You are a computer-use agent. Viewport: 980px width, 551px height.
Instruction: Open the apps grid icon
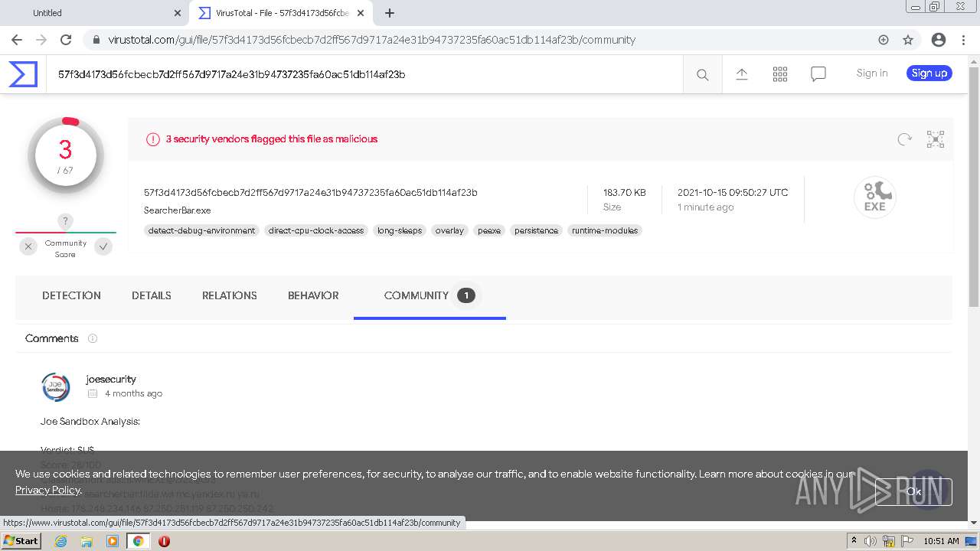(x=779, y=73)
